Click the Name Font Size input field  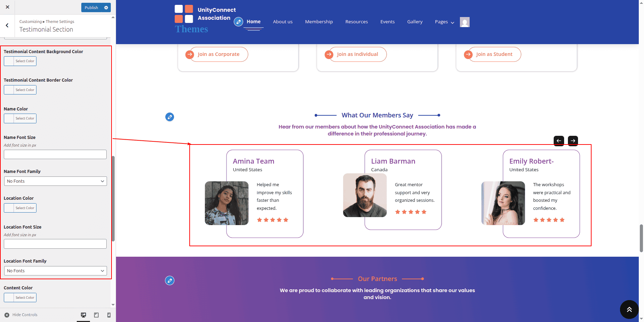(55, 155)
